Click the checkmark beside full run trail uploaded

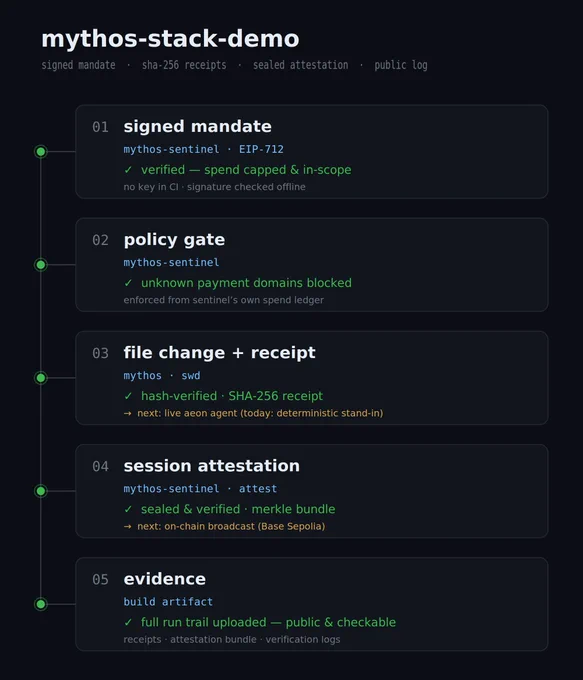pyautogui.click(x=128, y=623)
